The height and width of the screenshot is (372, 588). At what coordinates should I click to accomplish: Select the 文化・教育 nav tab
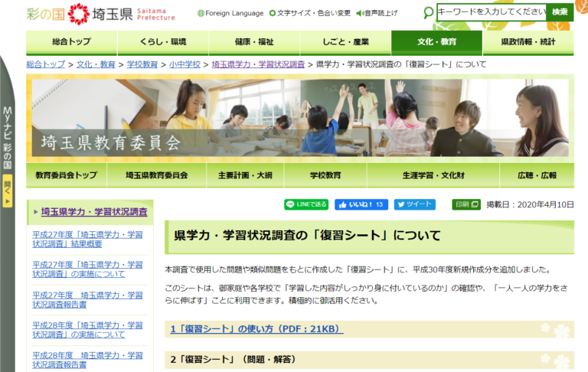tap(437, 42)
